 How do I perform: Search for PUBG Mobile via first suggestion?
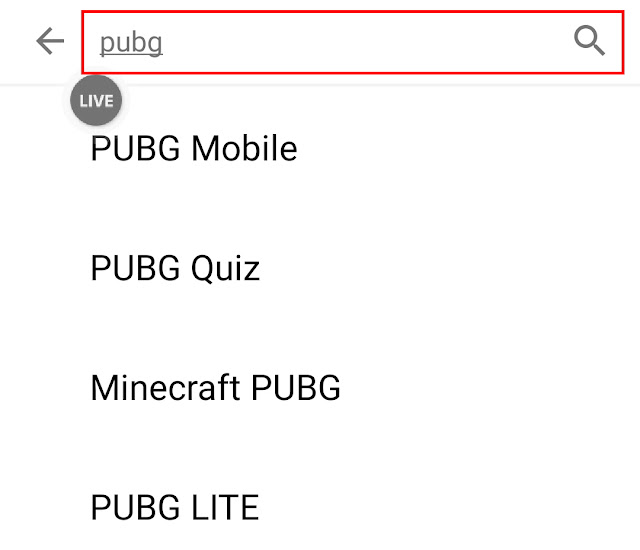(194, 148)
